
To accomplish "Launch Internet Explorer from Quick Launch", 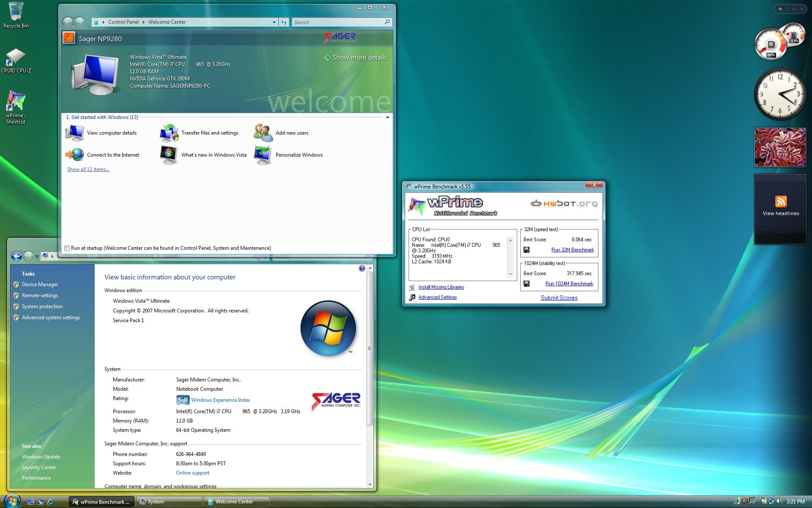I will coord(50,502).
